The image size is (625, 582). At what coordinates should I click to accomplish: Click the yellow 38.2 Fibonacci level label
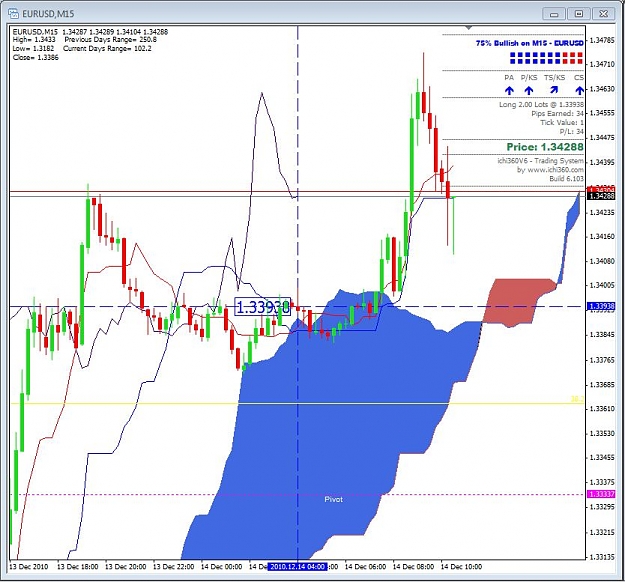pyautogui.click(x=577, y=399)
